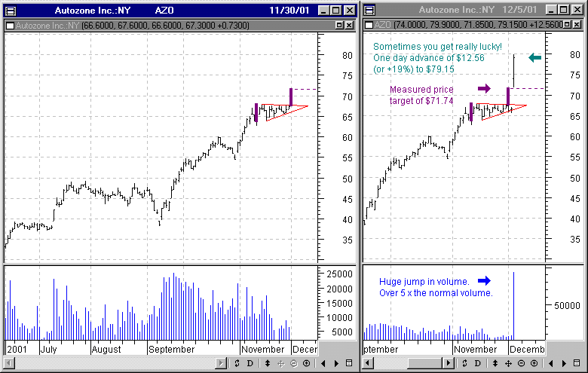
Task: Click the refresh cycle icon in right window toolbar
Action: 464,363
